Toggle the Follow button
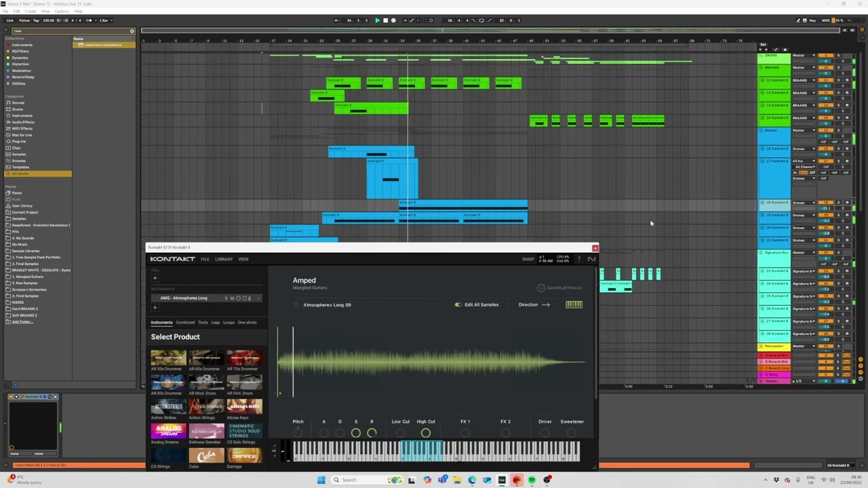This screenshot has width=868, height=488. (x=24, y=20)
